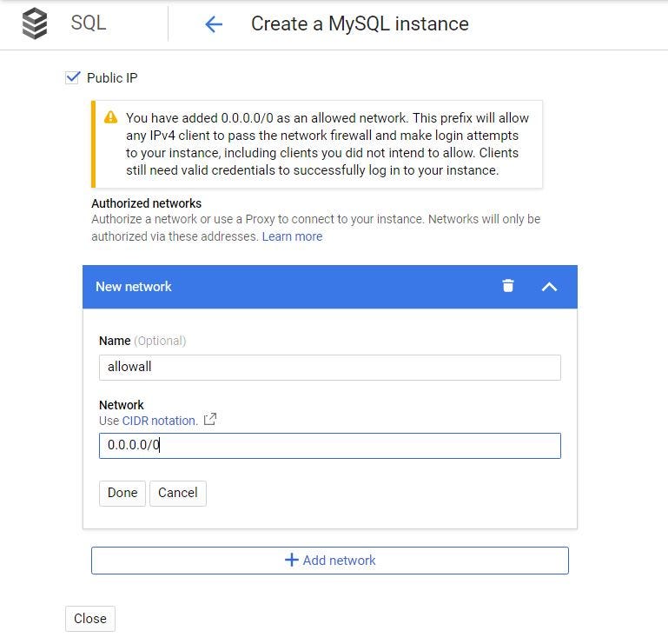The image size is (668, 644).
Task: Add another network with Add network button
Action: click(330, 561)
